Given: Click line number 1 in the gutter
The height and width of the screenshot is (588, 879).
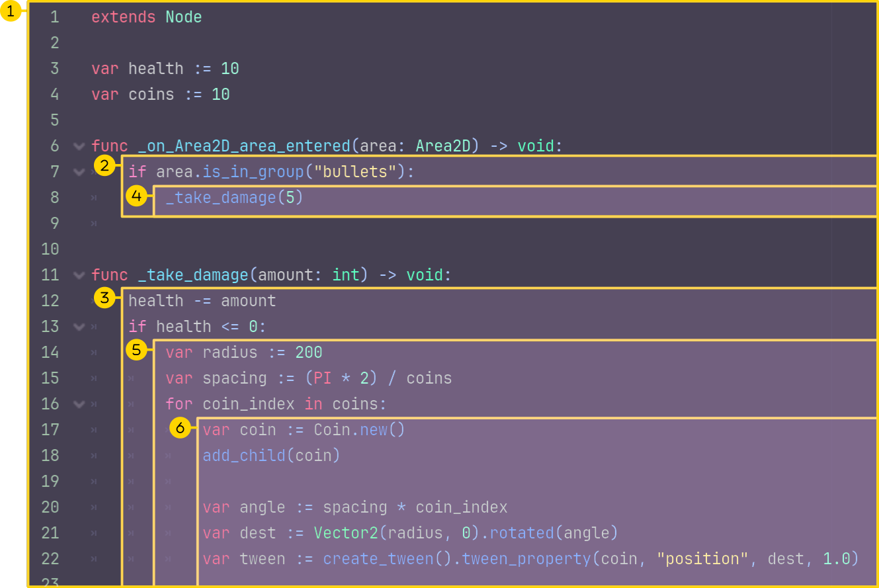Looking at the screenshot, I should 54,17.
